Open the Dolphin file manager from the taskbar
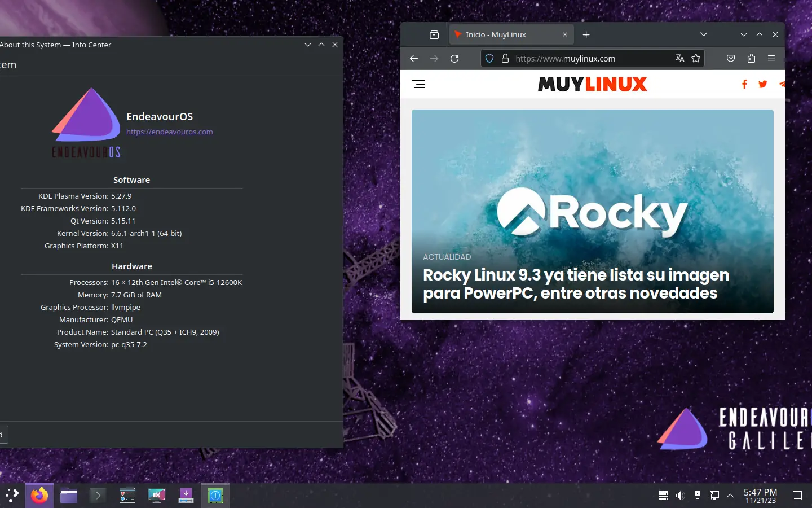The width and height of the screenshot is (812, 508). 69,496
